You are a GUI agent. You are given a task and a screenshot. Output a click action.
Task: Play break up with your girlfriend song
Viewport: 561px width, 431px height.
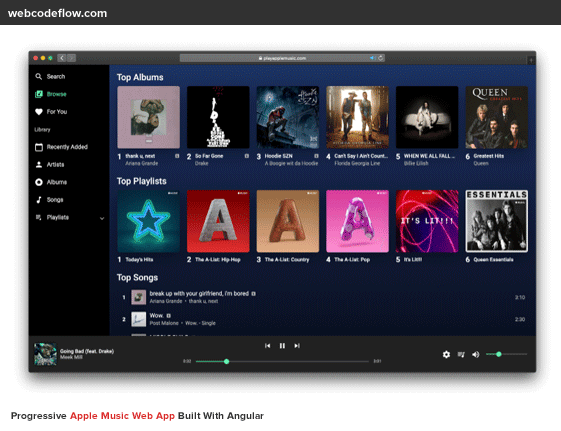pyautogui.click(x=199, y=294)
